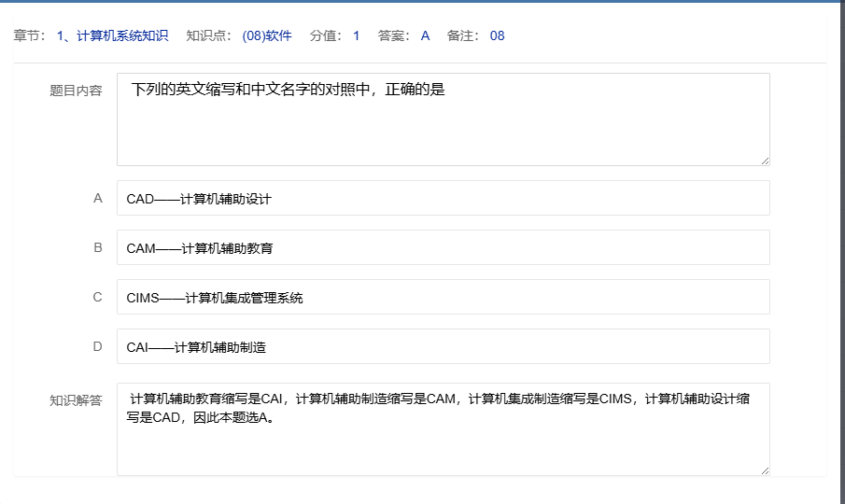Click resize handle of 题目内容 text area

[765, 161]
